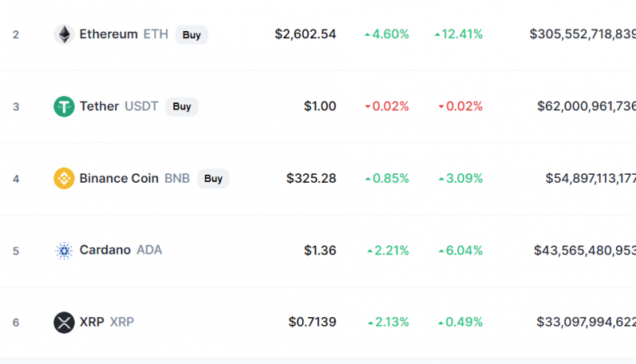
Task: Click the ADA ticker symbol
Action: coord(149,250)
